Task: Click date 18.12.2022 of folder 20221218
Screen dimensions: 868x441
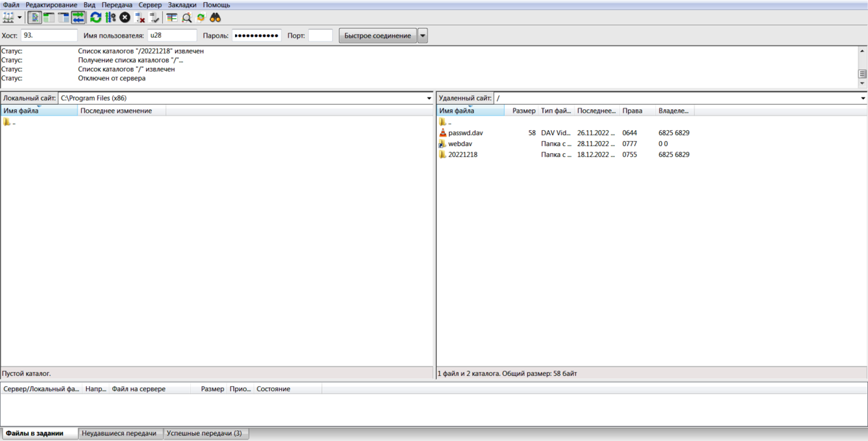Action: click(x=595, y=155)
